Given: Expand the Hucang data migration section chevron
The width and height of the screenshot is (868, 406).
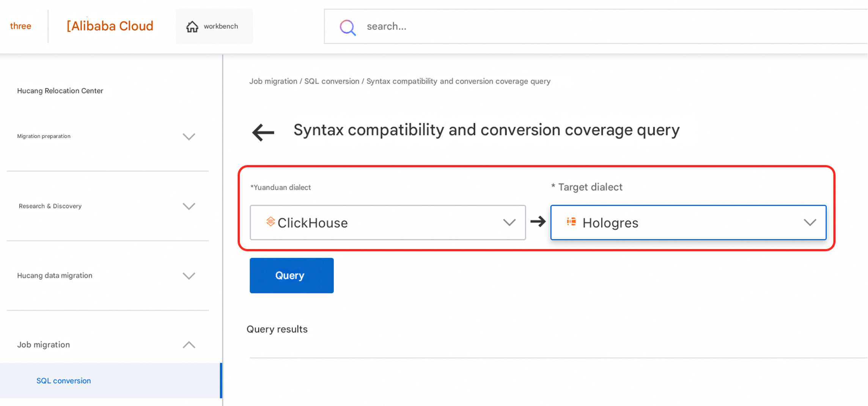Looking at the screenshot, I should coord(189,276).
